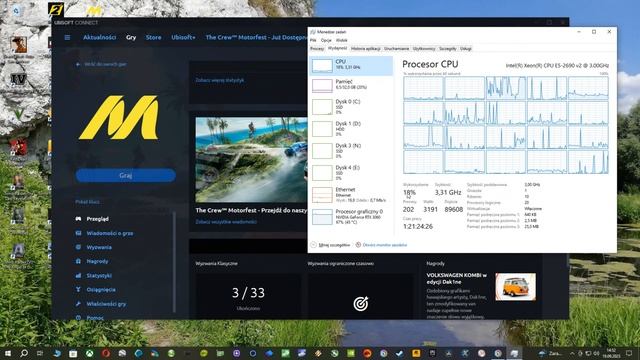
Task: Open The Crew Motorfest news thumbnail image
Action: coord(251,160)
